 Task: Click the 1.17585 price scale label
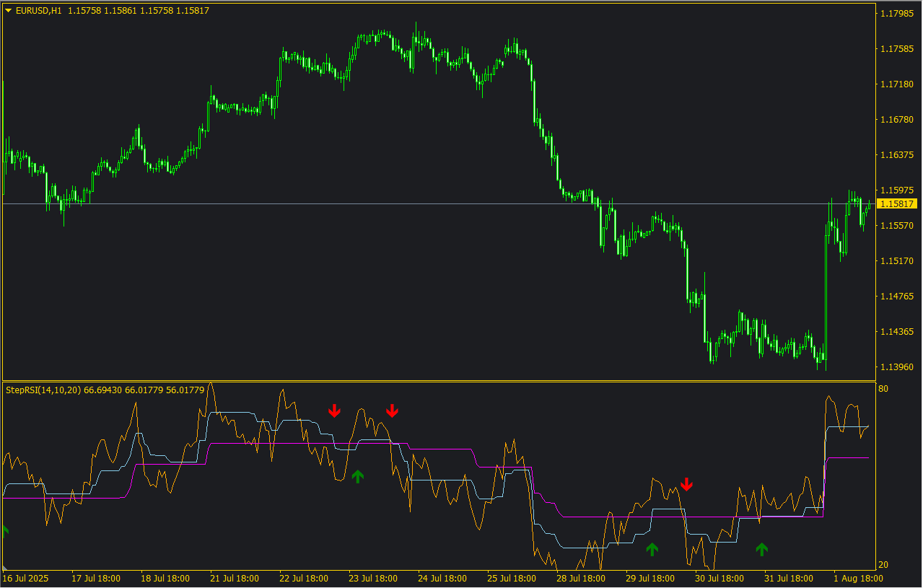(x=896, y=49)
